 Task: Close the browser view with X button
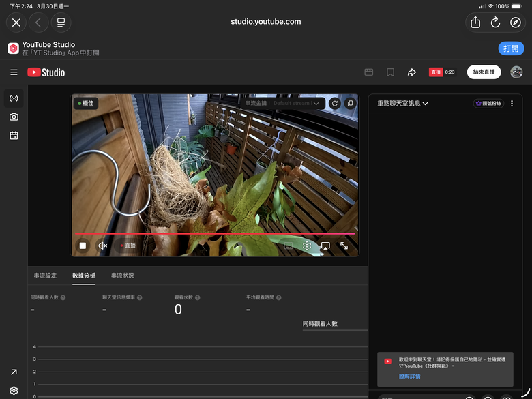point(16,23)
